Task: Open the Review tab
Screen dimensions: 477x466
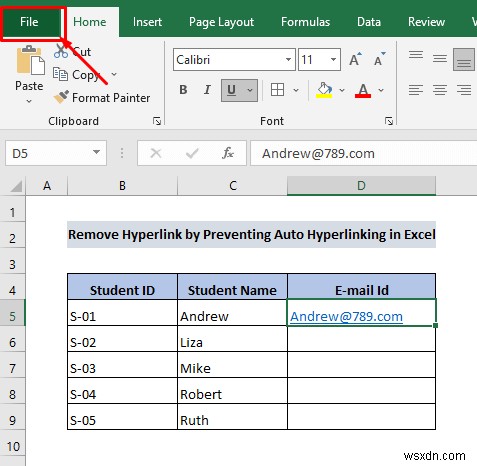Action: [426, 22]
